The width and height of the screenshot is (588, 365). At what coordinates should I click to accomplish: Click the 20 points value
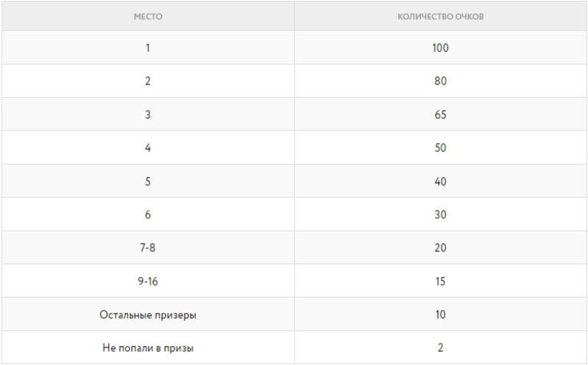[x=440, y=248]
